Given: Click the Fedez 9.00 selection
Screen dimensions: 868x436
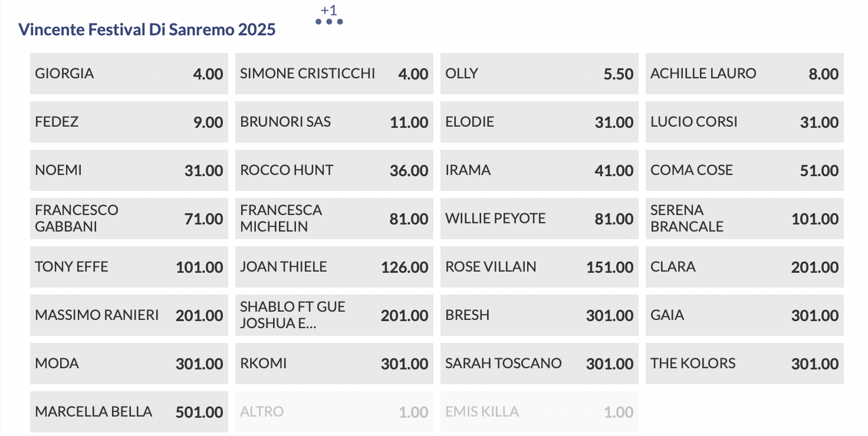Looking at the screenshot, I should click(x=129, y=122).
